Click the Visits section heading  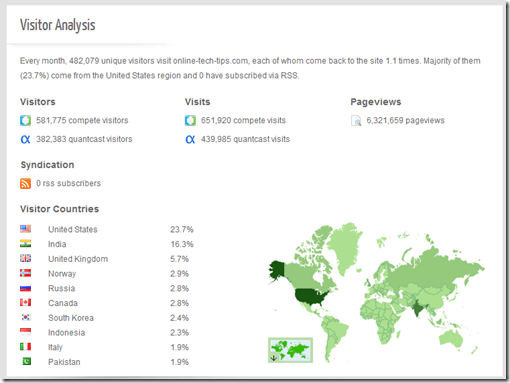tap(198, 102)
